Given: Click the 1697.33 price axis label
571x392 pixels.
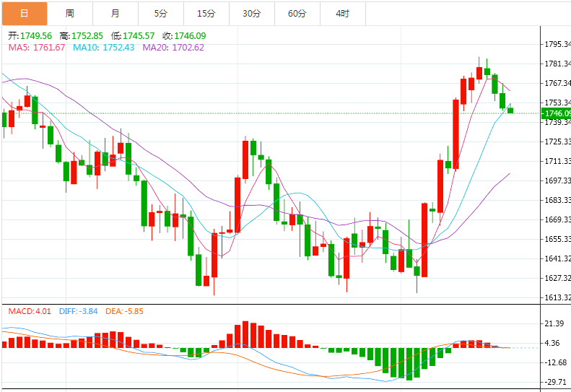Looking at the screenshot, I should [557, 180].
